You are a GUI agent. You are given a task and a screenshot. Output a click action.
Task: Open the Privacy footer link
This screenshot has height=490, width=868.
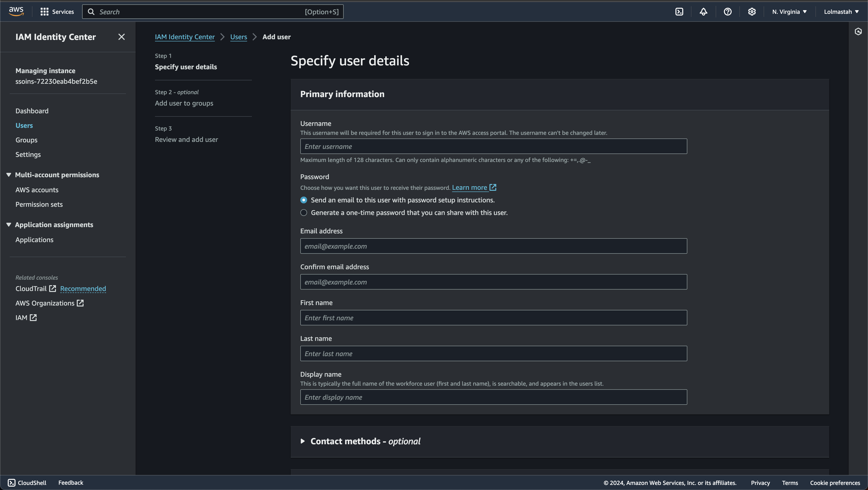point(760,482)
